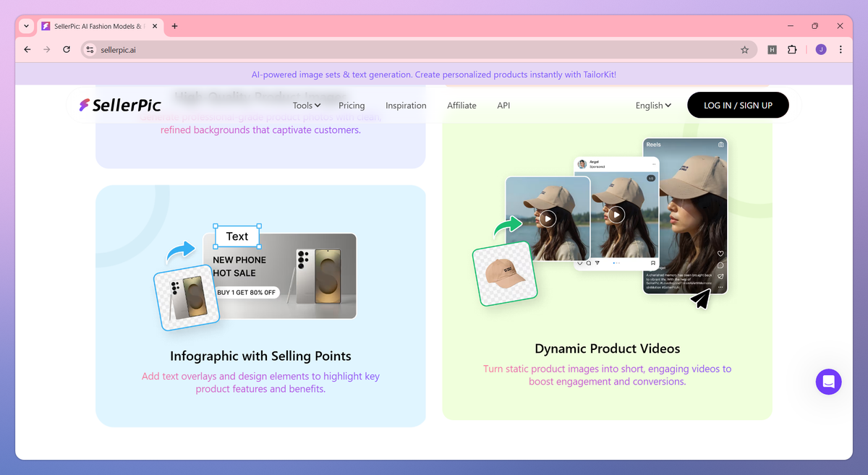868x475 pixels.
Task: Open the Chrome three-dot menu
Action: coord(841,50)
